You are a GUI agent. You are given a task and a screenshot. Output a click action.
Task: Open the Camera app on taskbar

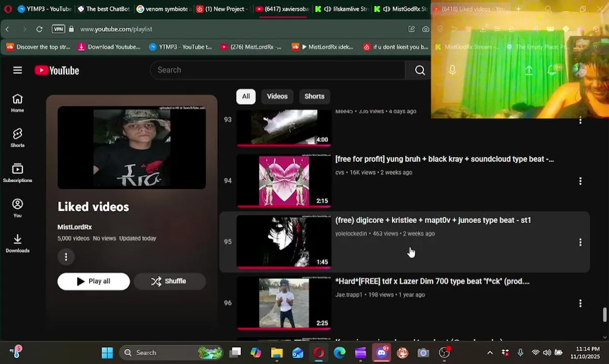click(x=423, y=353)
